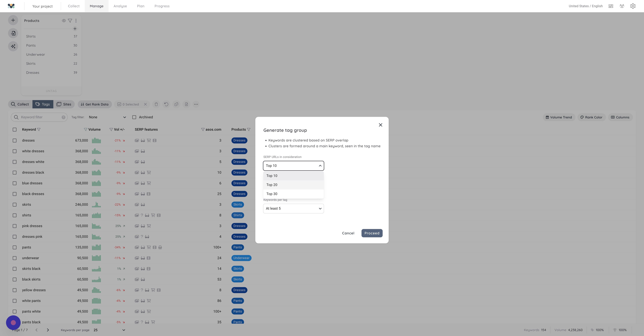
Task: Check the row for keyword dresses
Action: (14, 140)
